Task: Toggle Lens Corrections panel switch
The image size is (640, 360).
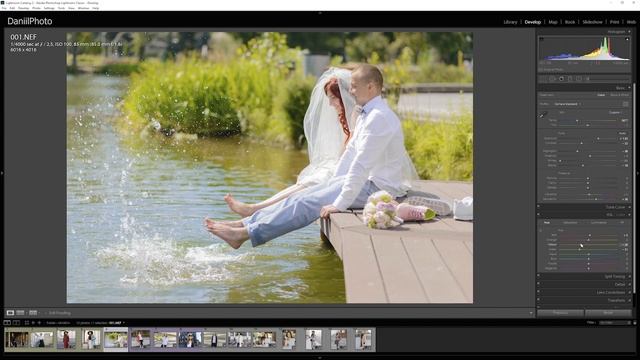Action: click(x=538, y=291)
